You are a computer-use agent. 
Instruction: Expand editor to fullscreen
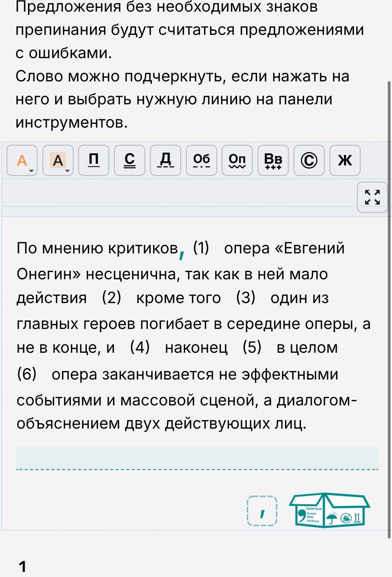[x=372, y=197]
